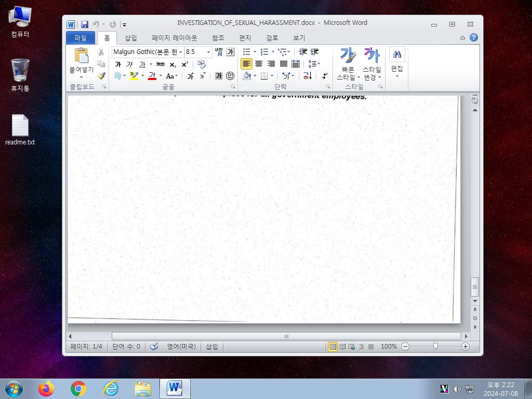This screenshot has width=532, height=399.
Task: Click the Increase Indent icon
Action: 314,52
